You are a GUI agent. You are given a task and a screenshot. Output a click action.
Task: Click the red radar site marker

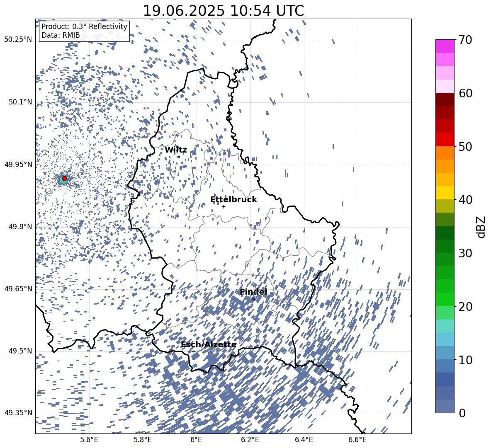[64, 179]
